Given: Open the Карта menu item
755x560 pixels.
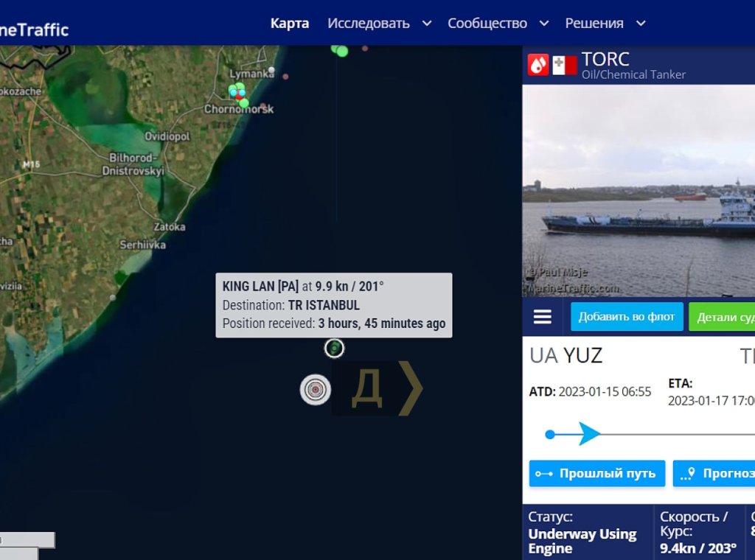Looking at the screenshot, I should pyautogui.click(x=289, y=23).
